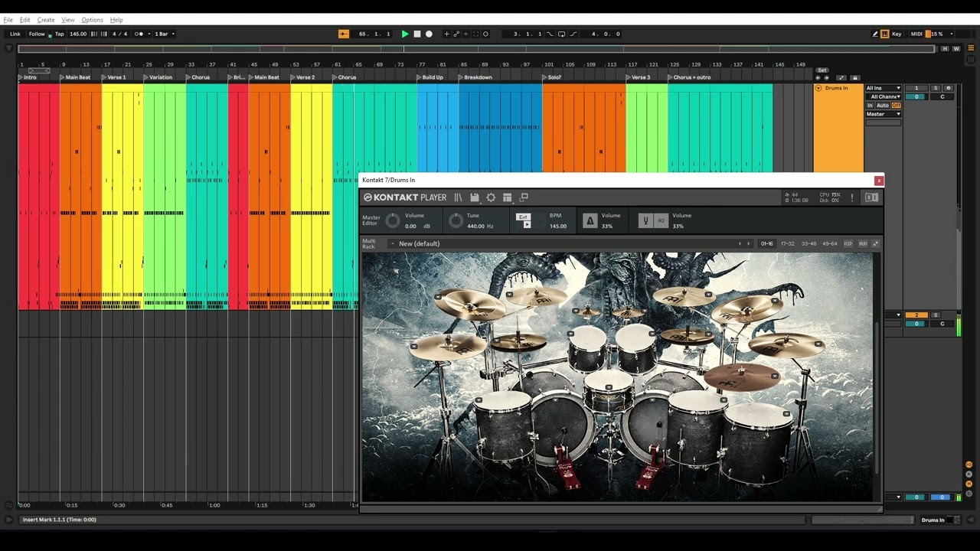Select the Draw Mode pencil icon
The width and height of the screenshot is (980, 551).
(875, 34)
